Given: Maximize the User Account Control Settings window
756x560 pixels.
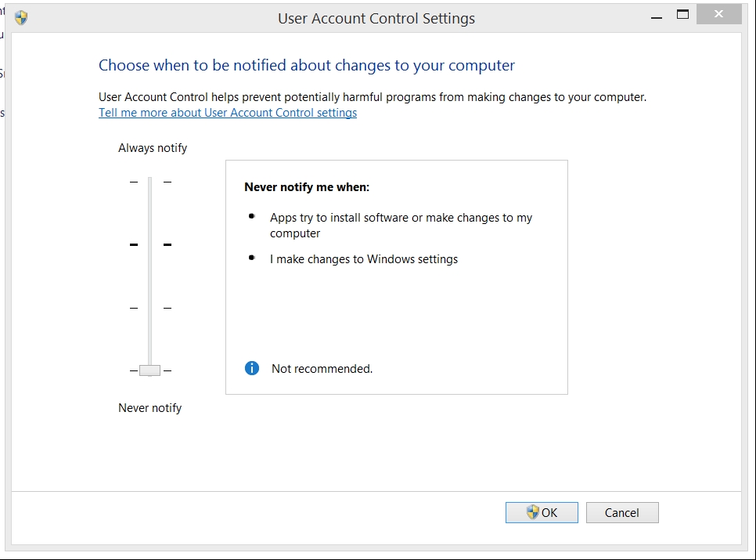Looking at the screenshot, I should click(682, 15).
